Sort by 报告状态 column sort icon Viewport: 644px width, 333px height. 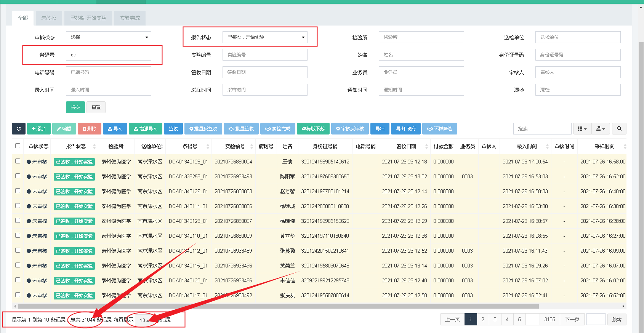pos(95,147)
